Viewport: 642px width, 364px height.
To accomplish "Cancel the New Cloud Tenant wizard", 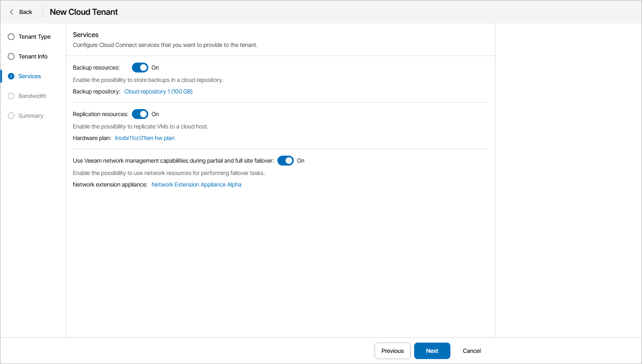I will (x=471, y=351).
